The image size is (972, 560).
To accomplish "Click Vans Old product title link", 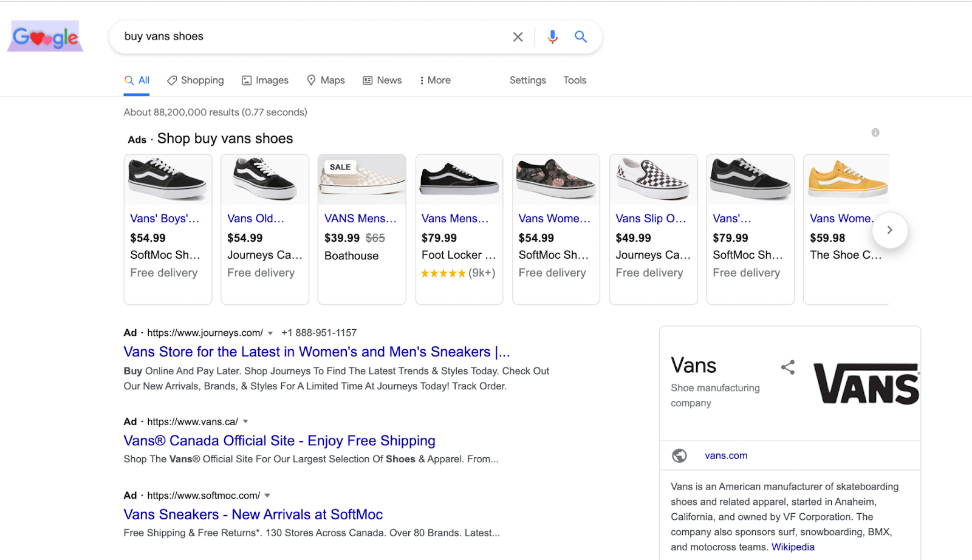I will point(256,219).
